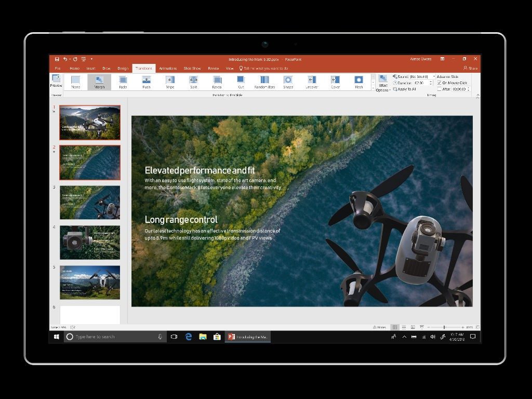Click the Share button
Image resolution: width=532 pixels, height=399 pixels.
[470, 68]
